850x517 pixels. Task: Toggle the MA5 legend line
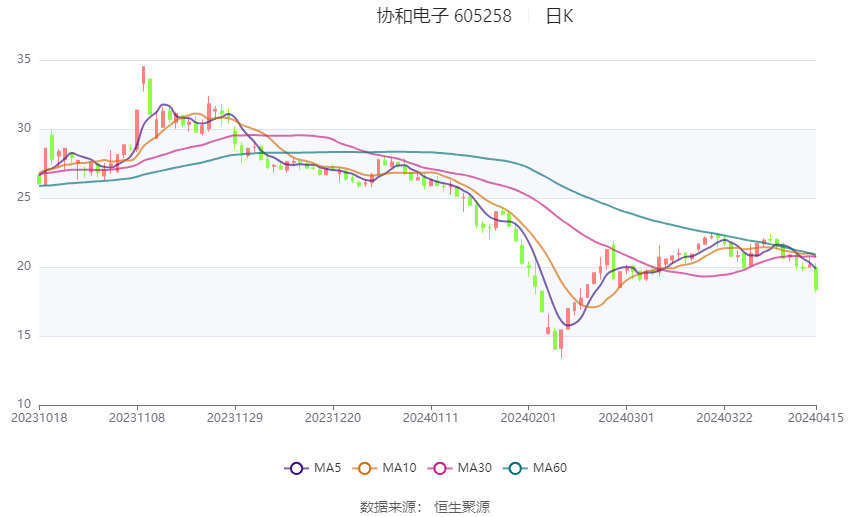coord(313,468)
